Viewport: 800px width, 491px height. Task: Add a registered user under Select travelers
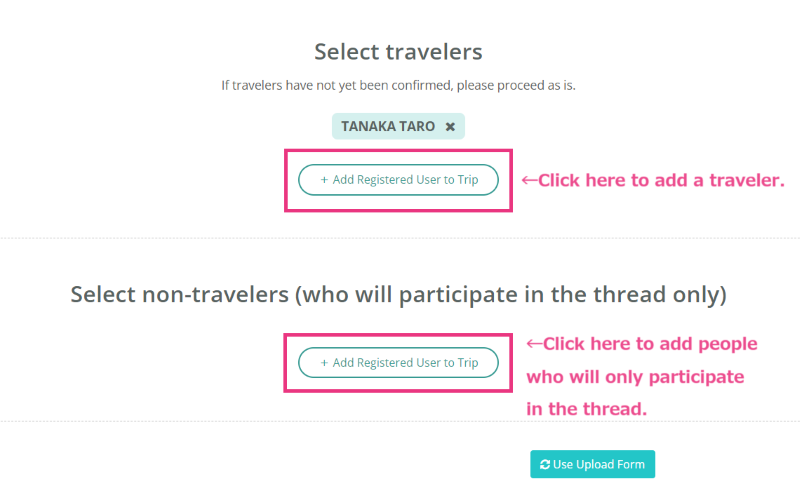(398, 180)
